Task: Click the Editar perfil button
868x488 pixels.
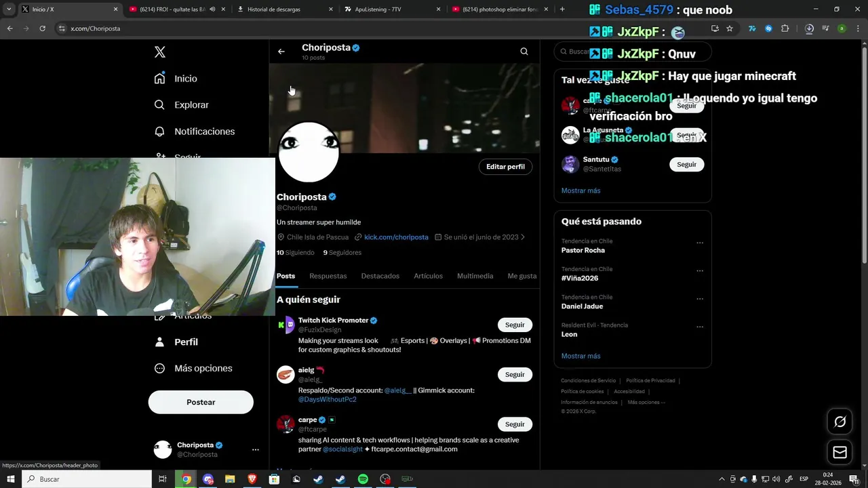Action: 505,167
